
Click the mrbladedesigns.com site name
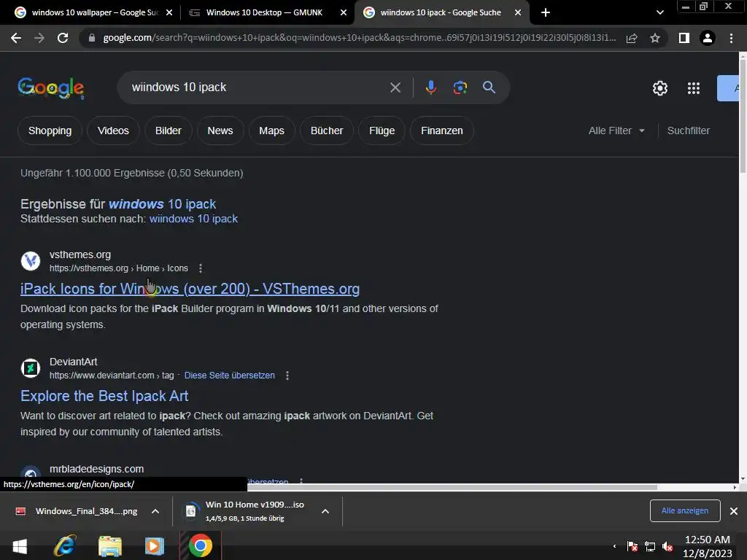[x=97, y=469]
